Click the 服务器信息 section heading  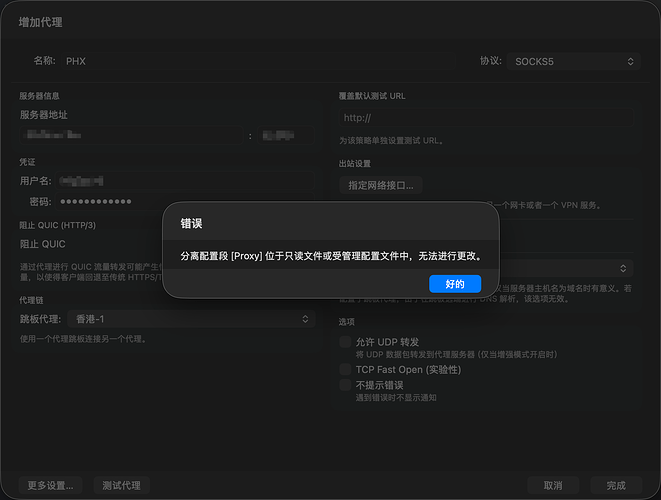coord(39,96)
